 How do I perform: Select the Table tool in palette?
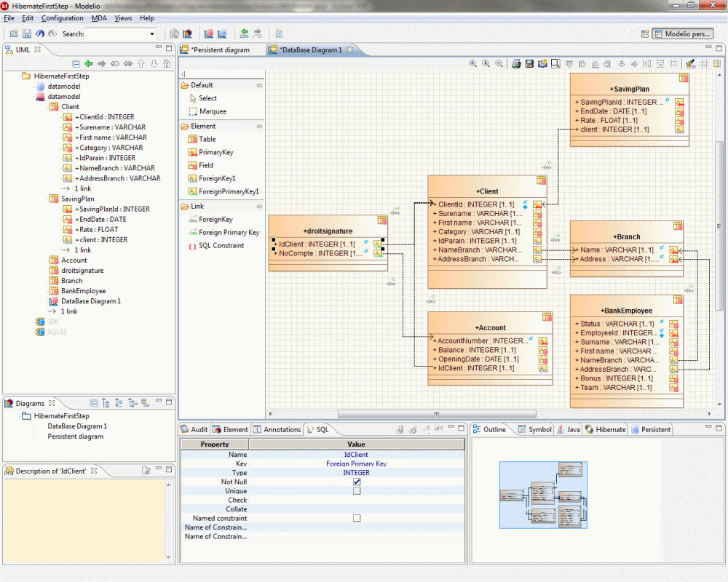click(202, 139)
